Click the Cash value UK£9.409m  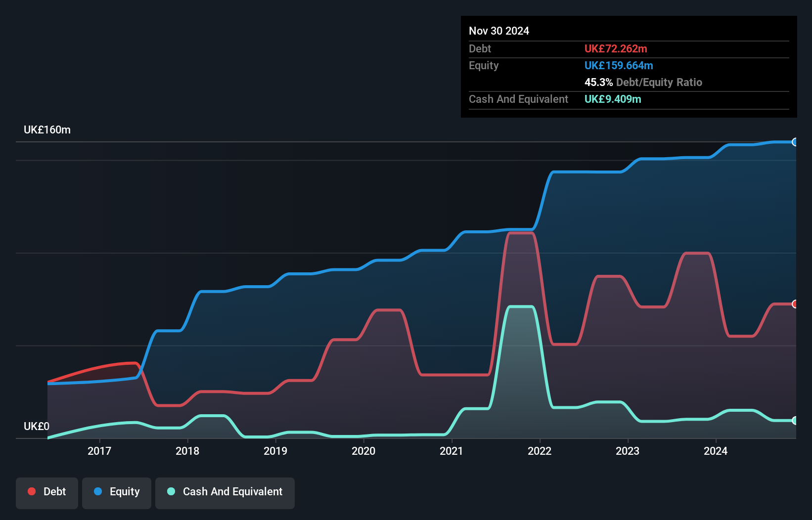(613, 99)
